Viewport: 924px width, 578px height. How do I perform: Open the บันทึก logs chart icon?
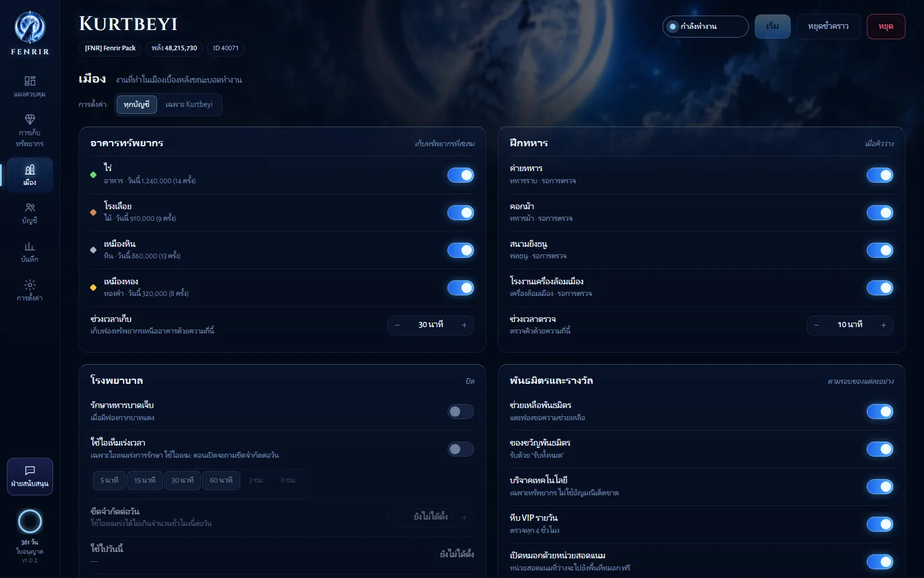pyautogui.click(x=30, y=246)
